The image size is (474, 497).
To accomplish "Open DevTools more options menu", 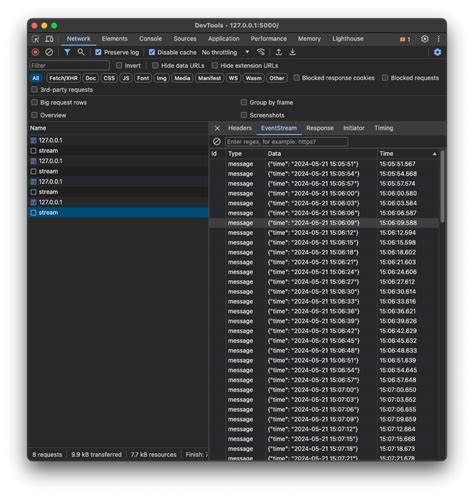I will click(438, 39).
